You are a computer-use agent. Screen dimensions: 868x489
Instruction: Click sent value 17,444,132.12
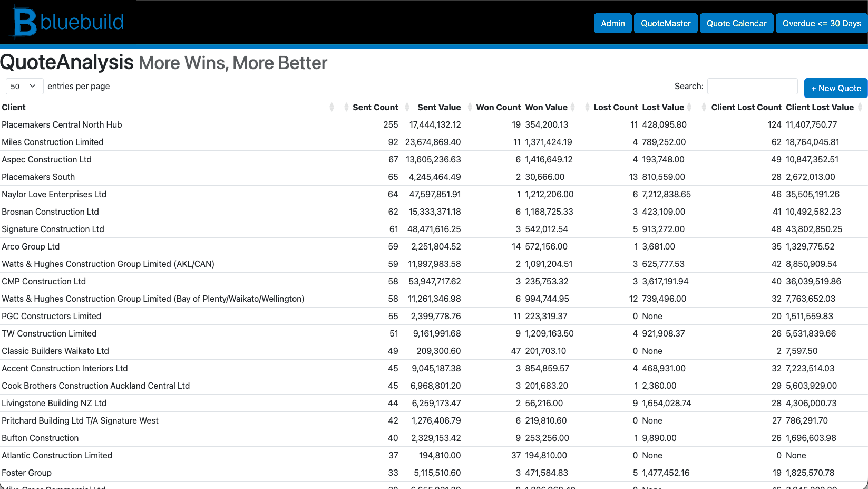pyautogui.click(x=435, y=124)
